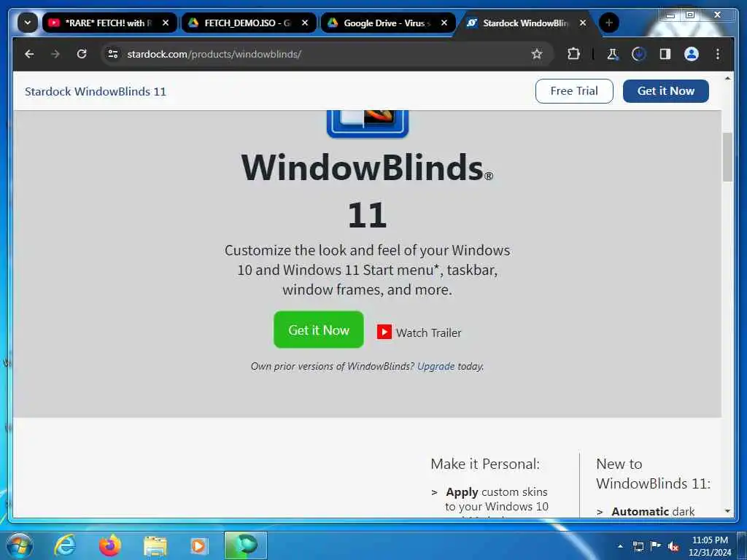Screen dimensions: 747x560
Task: Open the Chrome profile avatar
Action: [692, 54]
